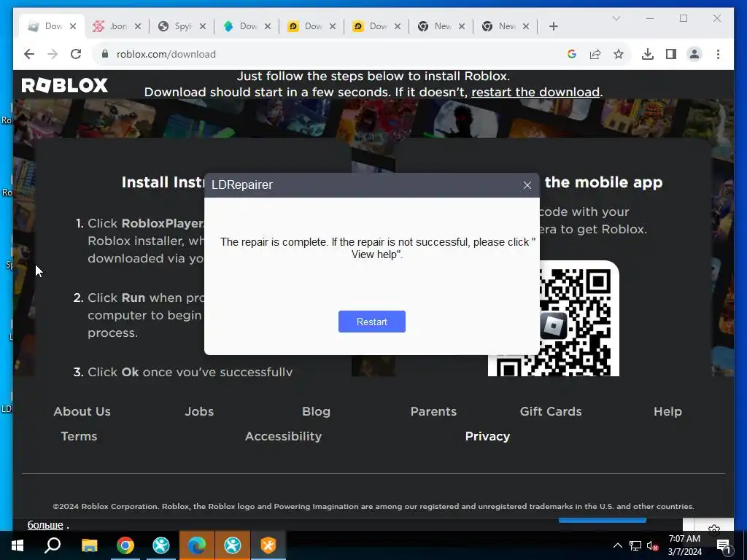This screenshot has width=747, height=560.
Task: Click the 'больше' link at bottom
Action: point(45,525)
